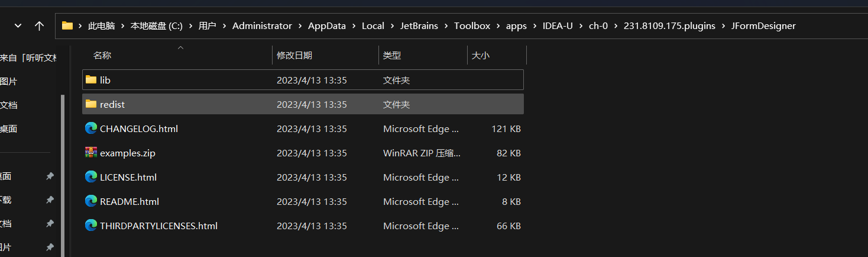
Task: Navigate to 本地磁盘 (C:) in breadcrumb
Action: (156, 26)
